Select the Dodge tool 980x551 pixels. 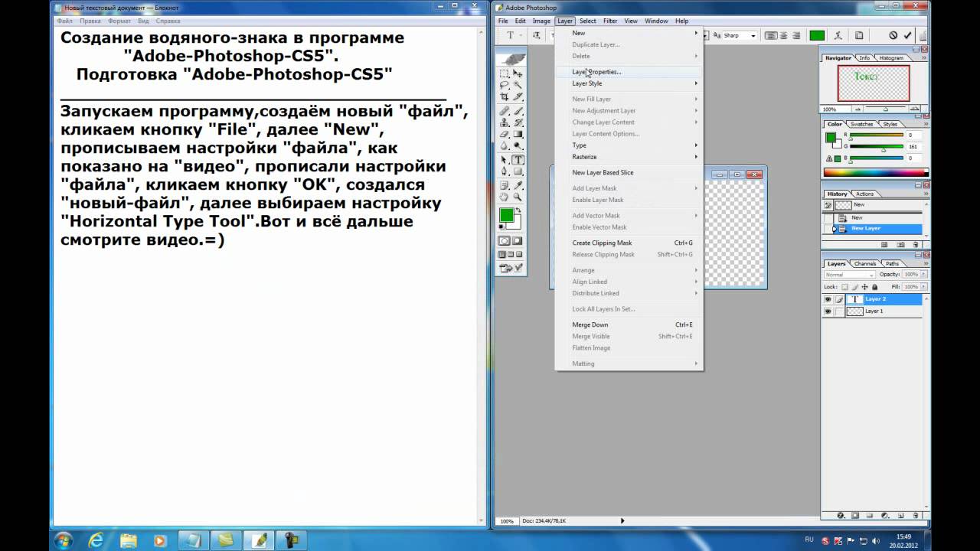tap(518, 145)
